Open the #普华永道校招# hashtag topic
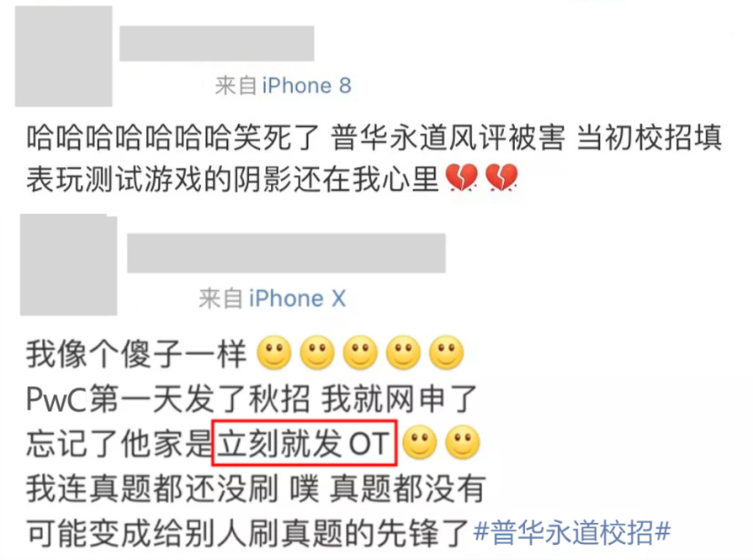The image size is (753, 560). pos(571,532)
